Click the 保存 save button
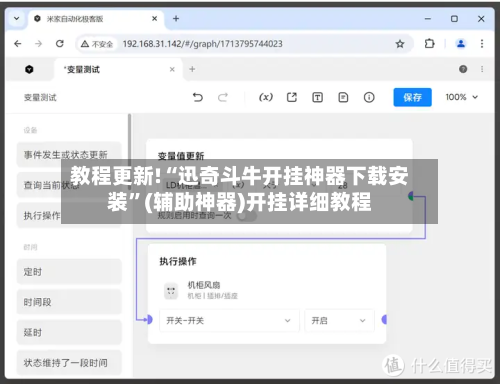 click(x=412, y=97)
